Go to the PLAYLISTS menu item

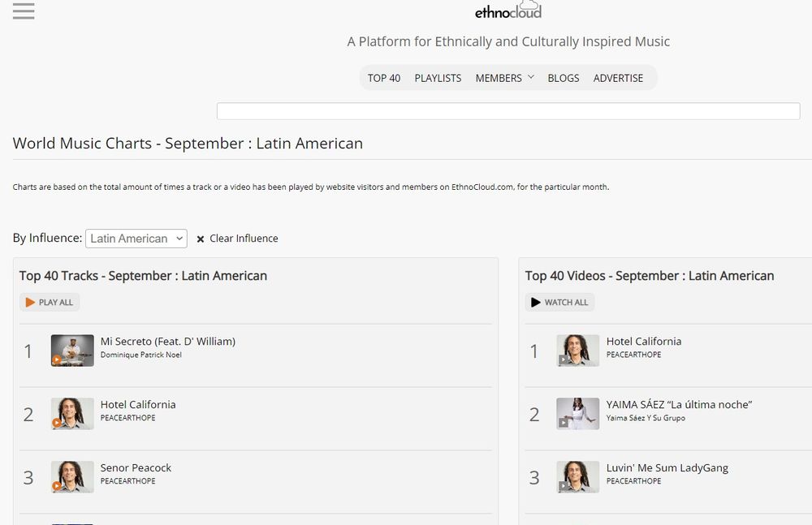[x=438, y=78]
